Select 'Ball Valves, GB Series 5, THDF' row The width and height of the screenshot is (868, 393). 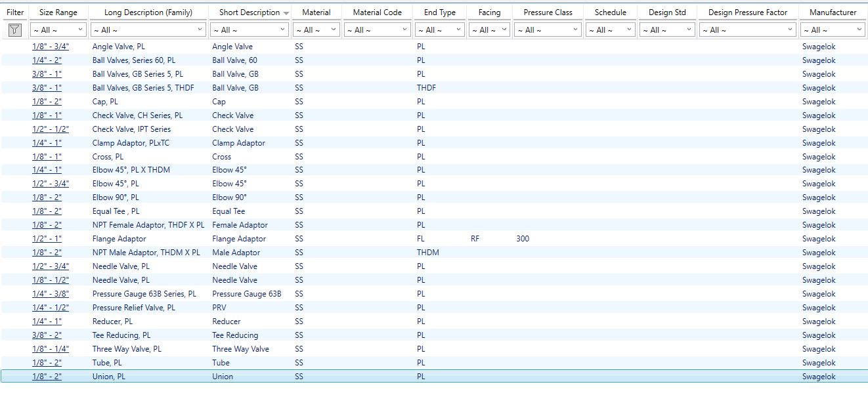coord(434,88)
